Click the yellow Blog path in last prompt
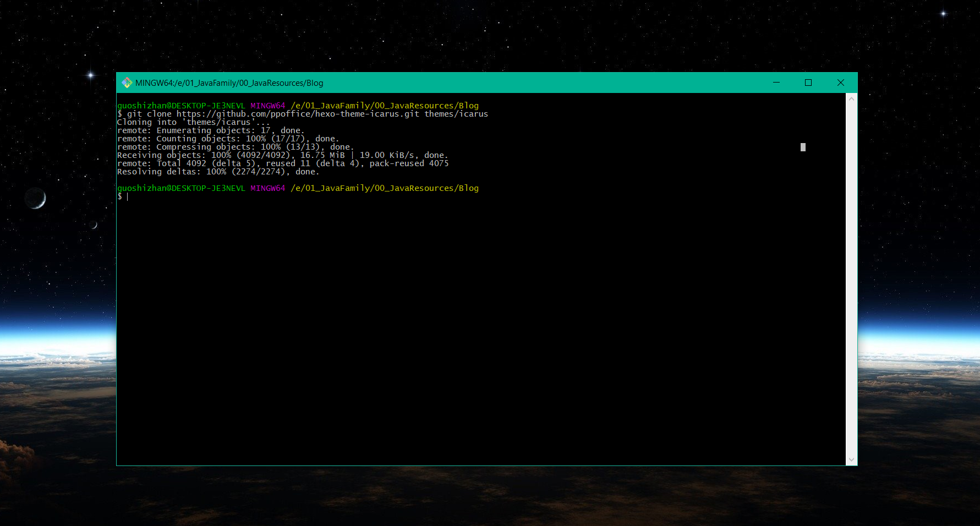Image resolution: width=980 pixels, height=526 pixels. coord(384,188)
